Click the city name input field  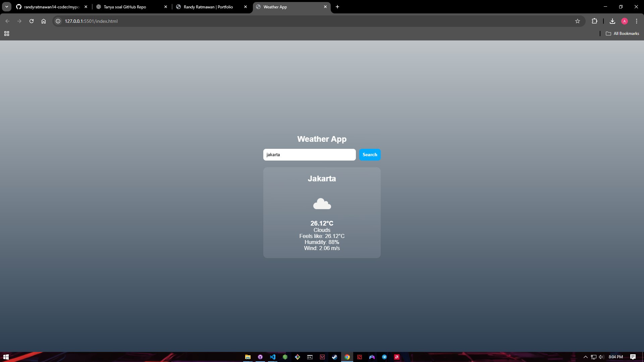(x=309, y=155)
